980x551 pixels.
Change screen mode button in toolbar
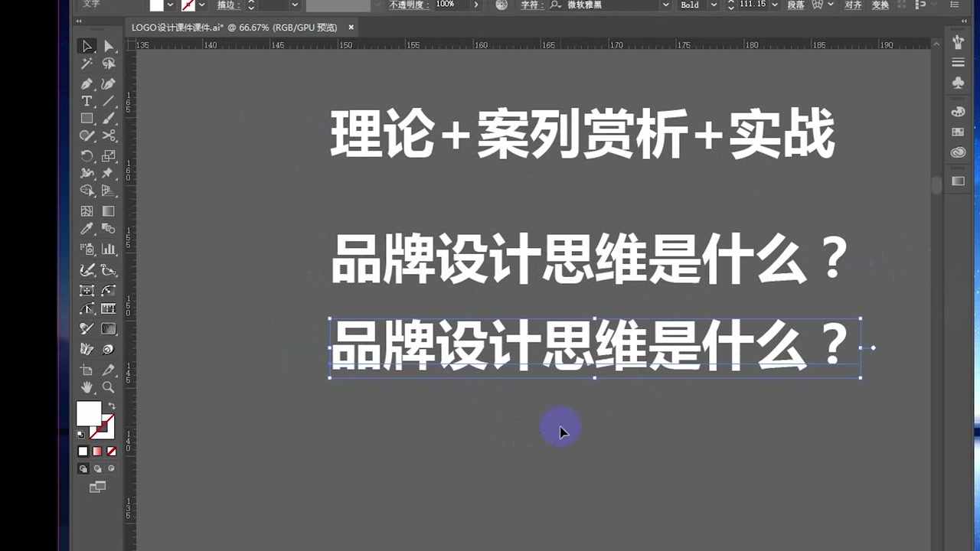click(97, 487)
